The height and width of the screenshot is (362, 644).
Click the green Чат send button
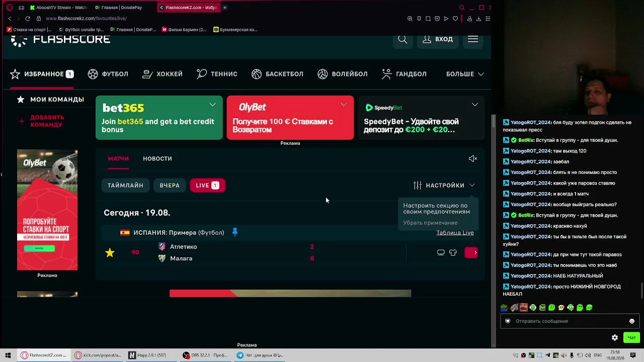click(x=631, y=338)
